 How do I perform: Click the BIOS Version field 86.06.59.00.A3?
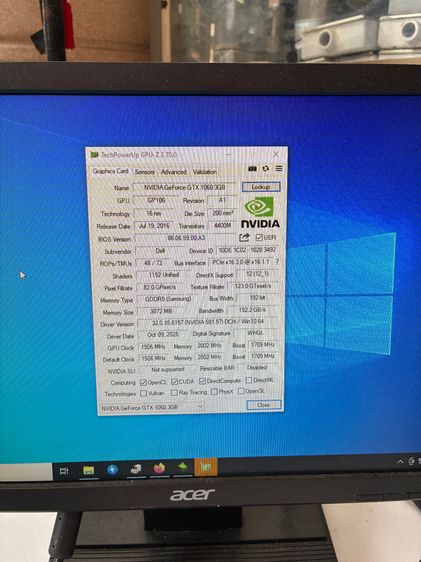tap(186, 238)
